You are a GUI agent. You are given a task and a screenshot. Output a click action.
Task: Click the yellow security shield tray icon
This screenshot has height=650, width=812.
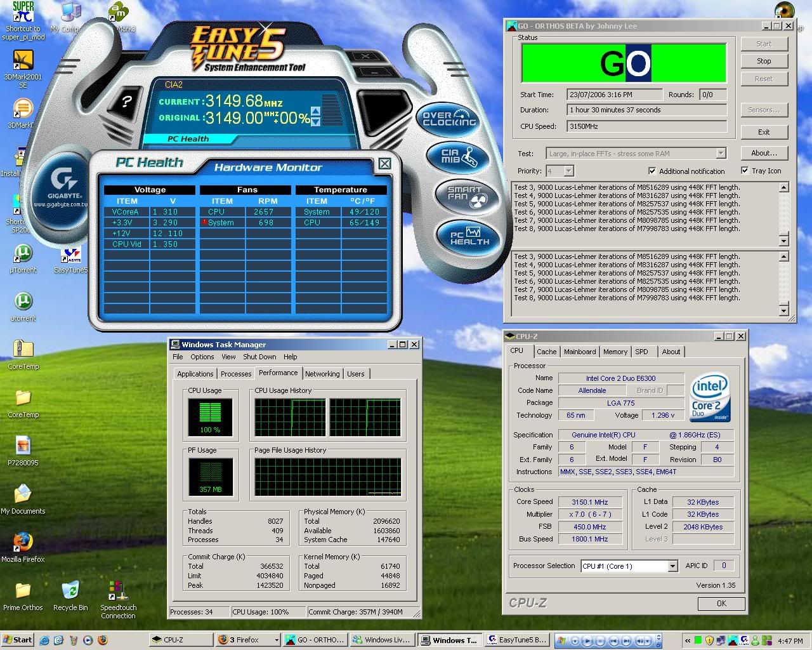point(709,640)
